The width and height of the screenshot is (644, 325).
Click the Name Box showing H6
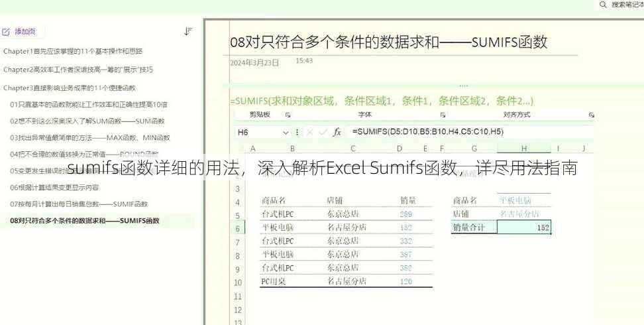coord(259,133)
